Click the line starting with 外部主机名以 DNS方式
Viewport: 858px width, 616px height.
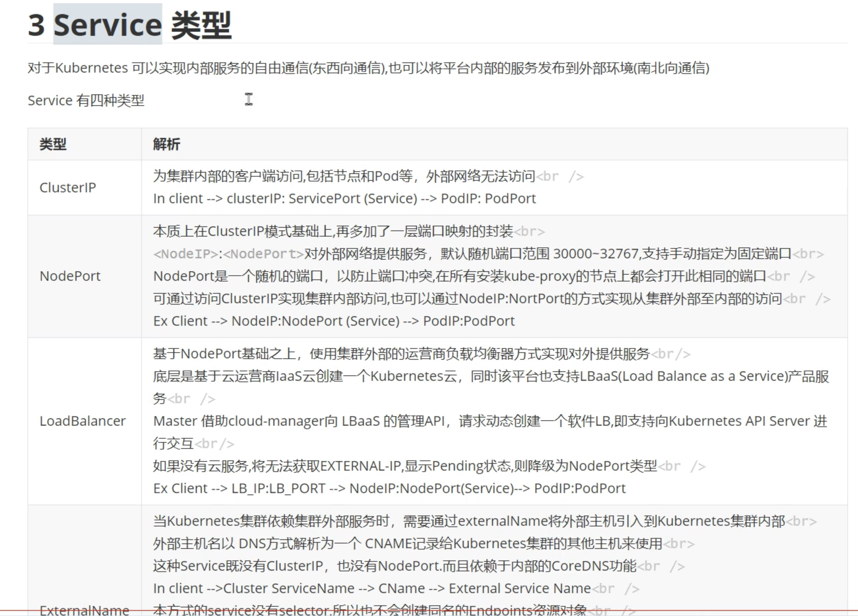pos(407,543)
